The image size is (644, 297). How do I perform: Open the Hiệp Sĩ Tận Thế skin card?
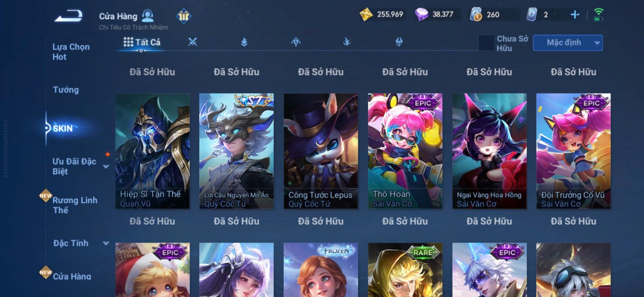(x=153, y=151)
